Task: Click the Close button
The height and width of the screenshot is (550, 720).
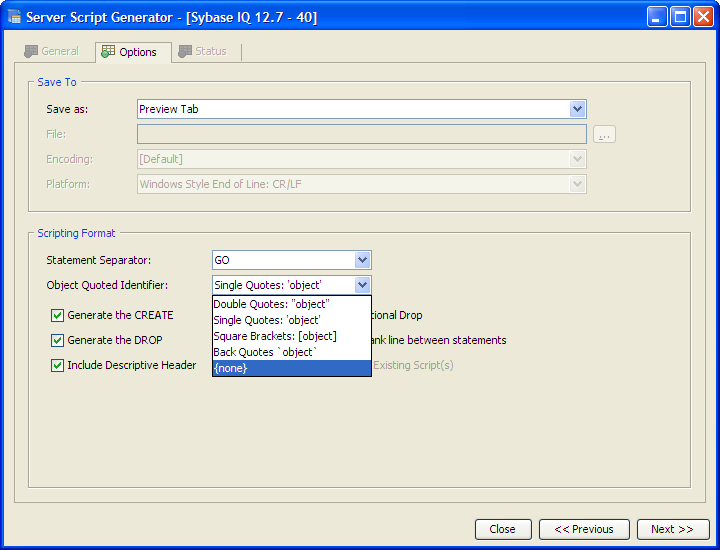Action: pos(503,529)
